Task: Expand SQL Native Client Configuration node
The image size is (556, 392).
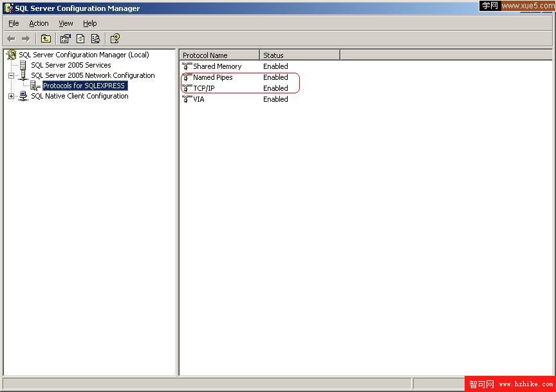Action: pos(12,96)
